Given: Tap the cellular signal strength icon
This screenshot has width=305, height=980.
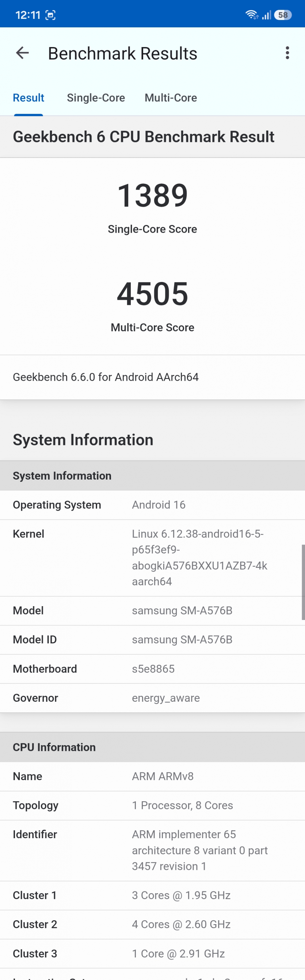Looking at the screenshot, I should [x=267, y=15].
